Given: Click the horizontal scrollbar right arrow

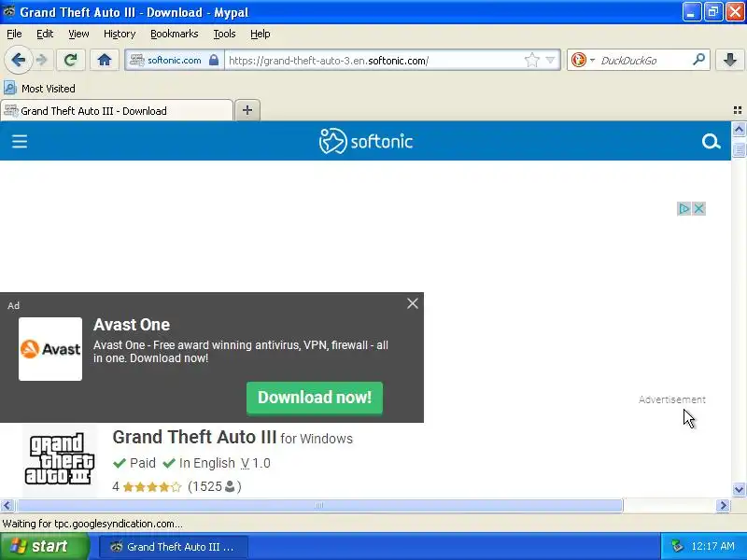Looking at the screenshot, I should [x=723, y=505].
